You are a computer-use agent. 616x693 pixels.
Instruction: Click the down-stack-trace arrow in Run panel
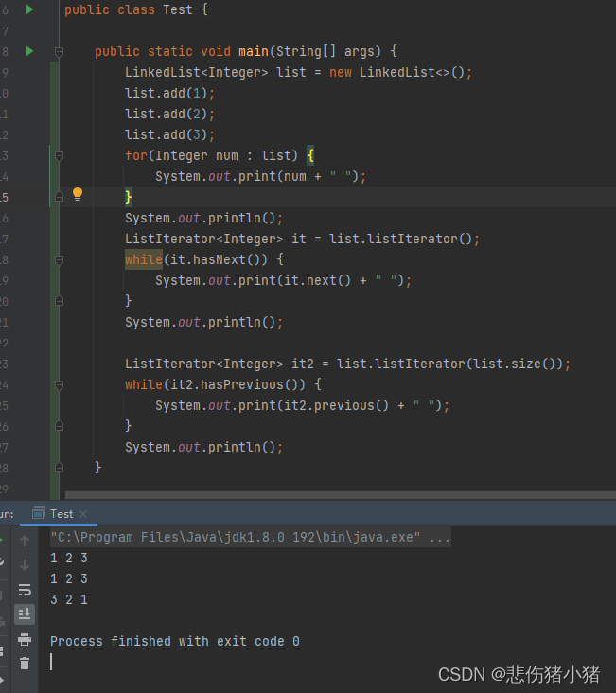coord(25,565)
